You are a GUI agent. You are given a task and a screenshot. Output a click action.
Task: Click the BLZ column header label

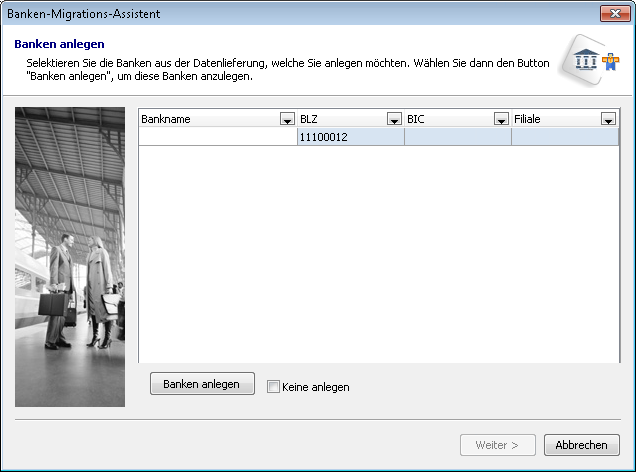(340, 119)
